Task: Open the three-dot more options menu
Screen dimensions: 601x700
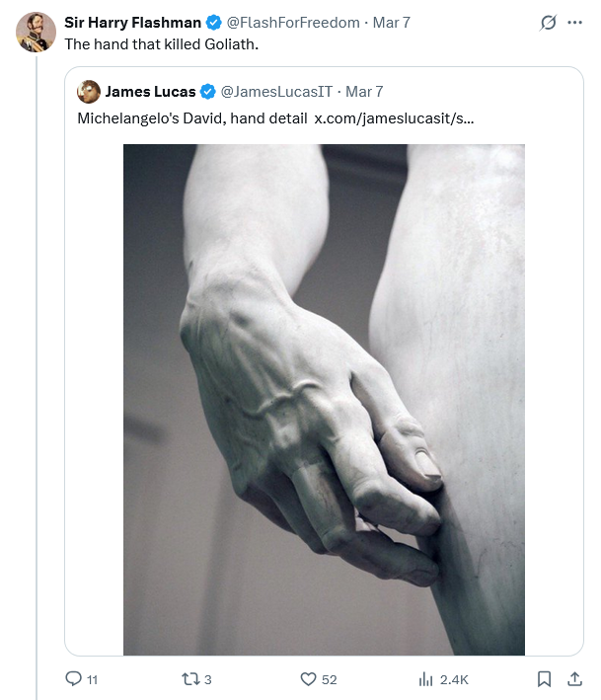Action: (575, 23)
